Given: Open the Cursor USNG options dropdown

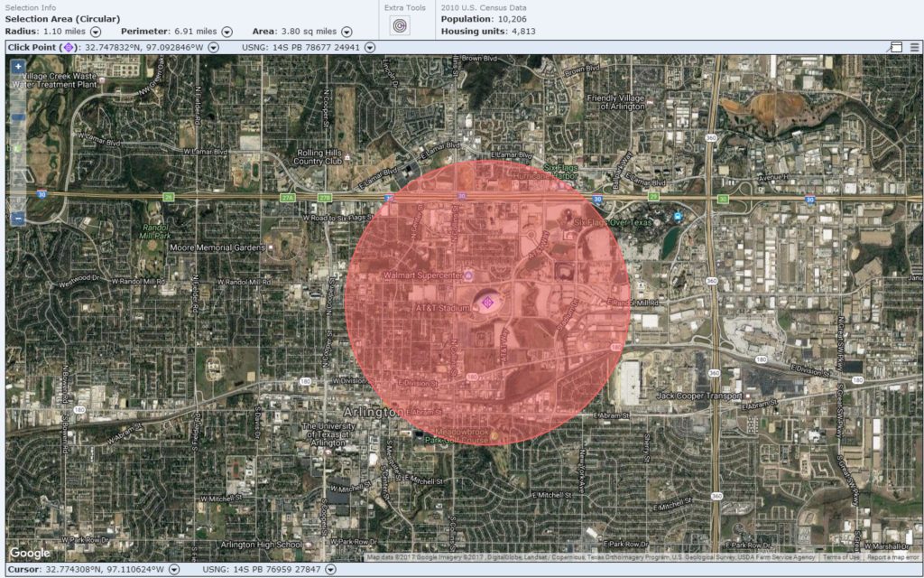Looking at the screenshot, I should pos(330,570).
